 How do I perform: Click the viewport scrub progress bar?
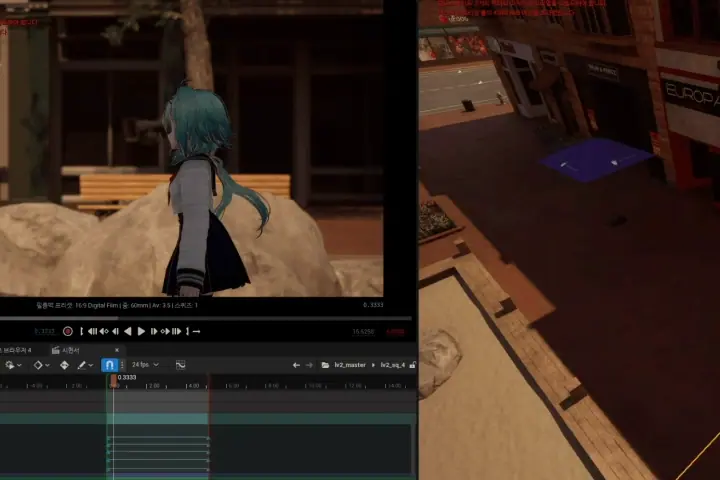coord(206,318)
